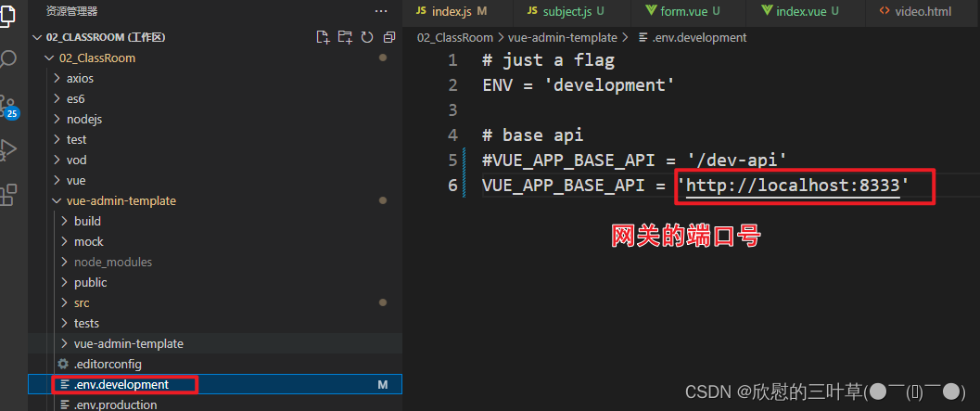Click the HTML icon on video.html tab
This screenshot has width=980, height=411.
pyautogui.click(x=884, y=11)
